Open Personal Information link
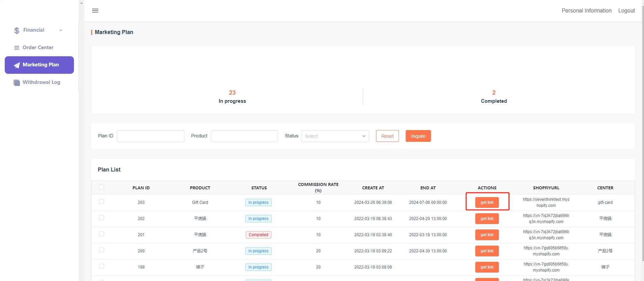This screenshot has width=644, height=281. [586, 11]
